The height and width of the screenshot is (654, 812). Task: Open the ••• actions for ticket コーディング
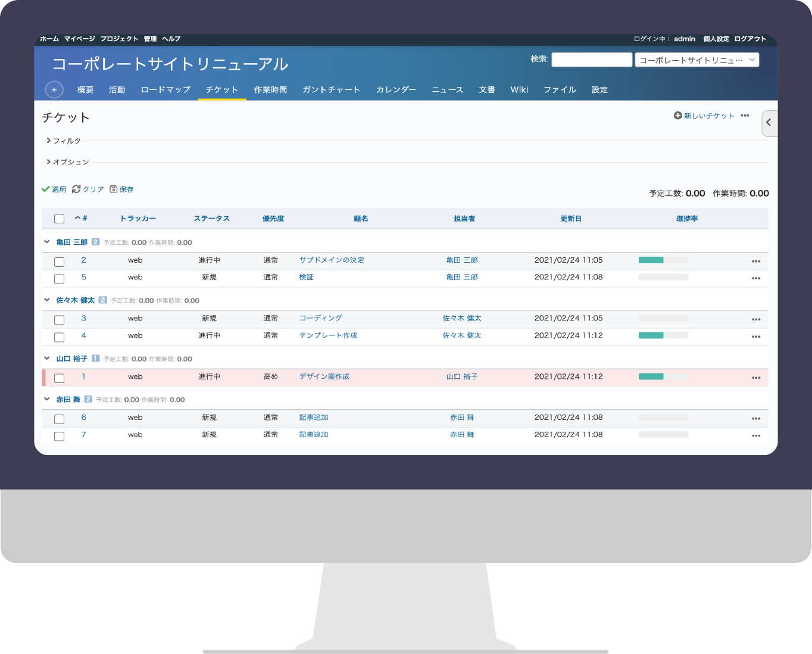(756, 319)
